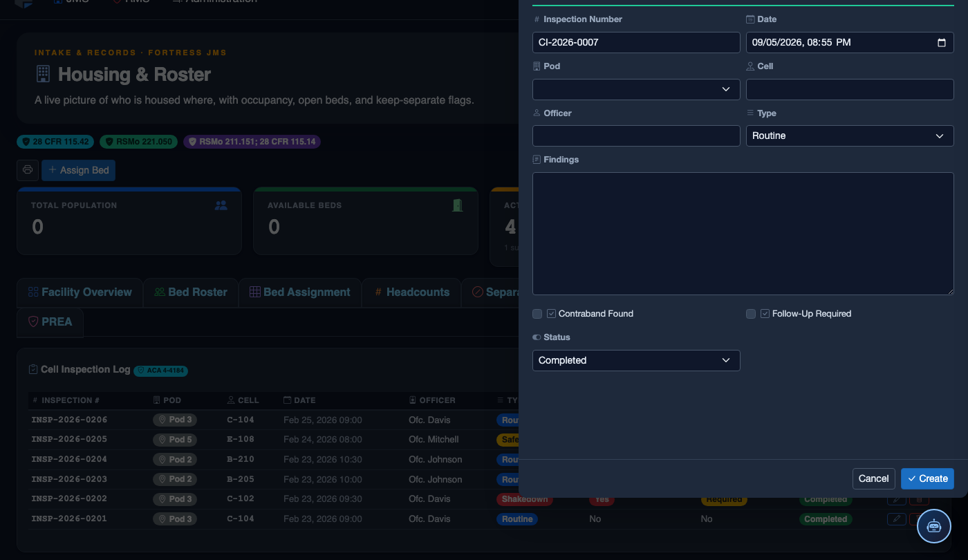The height and width of the screenshot is (560, 968).
Task: Switch to the Facility Overview tab
Action: [x=80, y=292]
